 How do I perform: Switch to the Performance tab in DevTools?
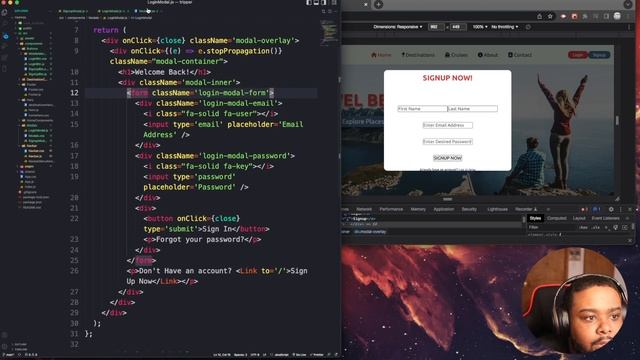coord(391,209)
